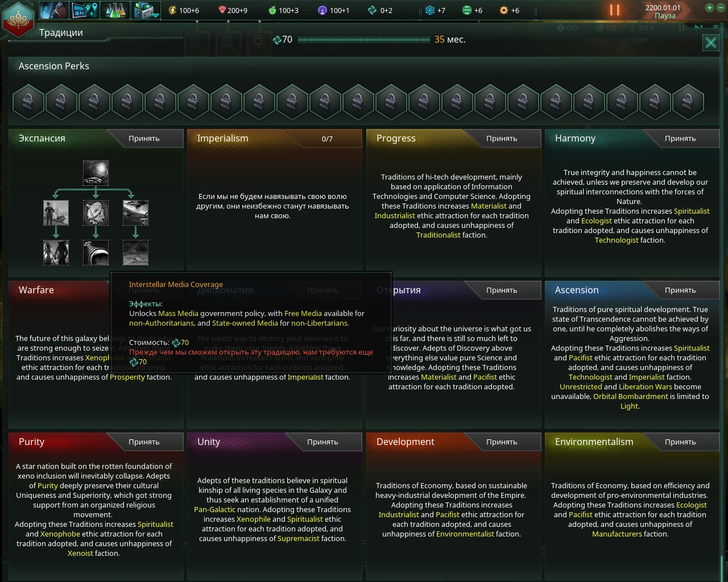Click the Interstellar Media Coverage tooltip title
Image resolution: width=728 pixels, height=582 pixels.
point(176,284)
